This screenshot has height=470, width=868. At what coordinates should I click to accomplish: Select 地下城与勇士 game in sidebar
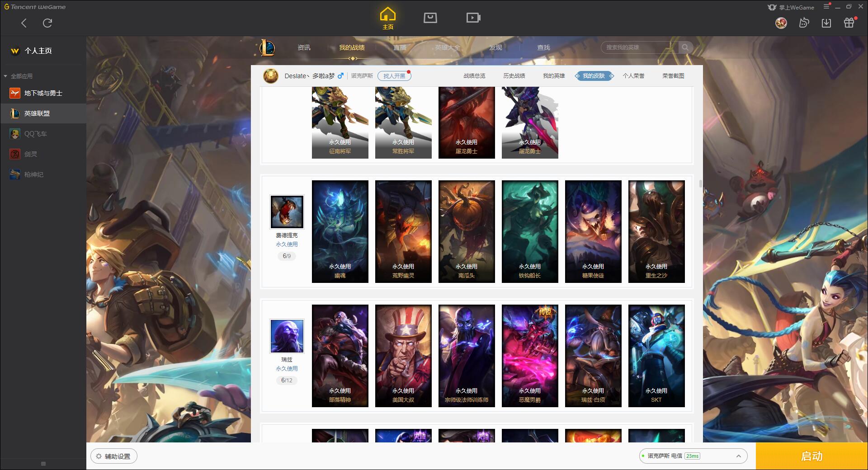point(43,93)
